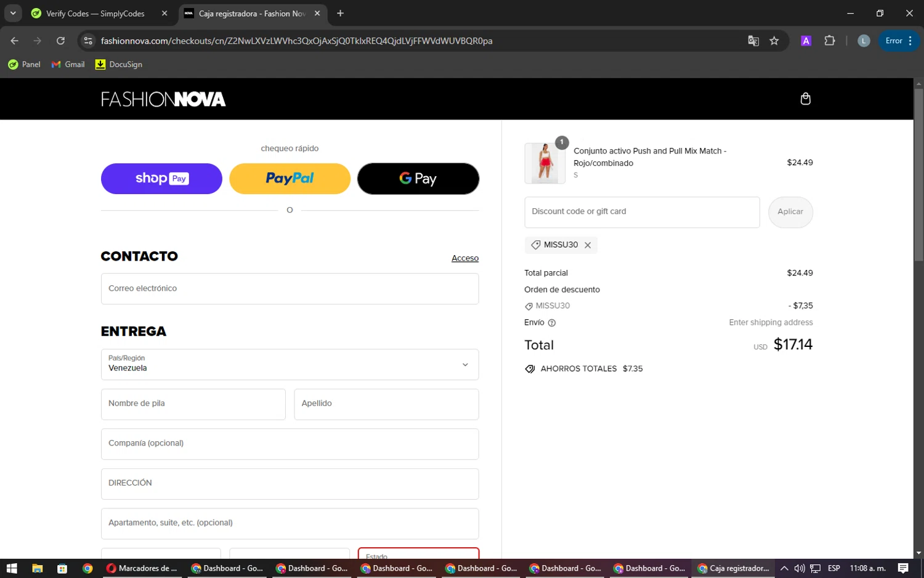Open the clock showing 11:08 a. m.
Screen dimensions: 924x578
click(868, 568)
